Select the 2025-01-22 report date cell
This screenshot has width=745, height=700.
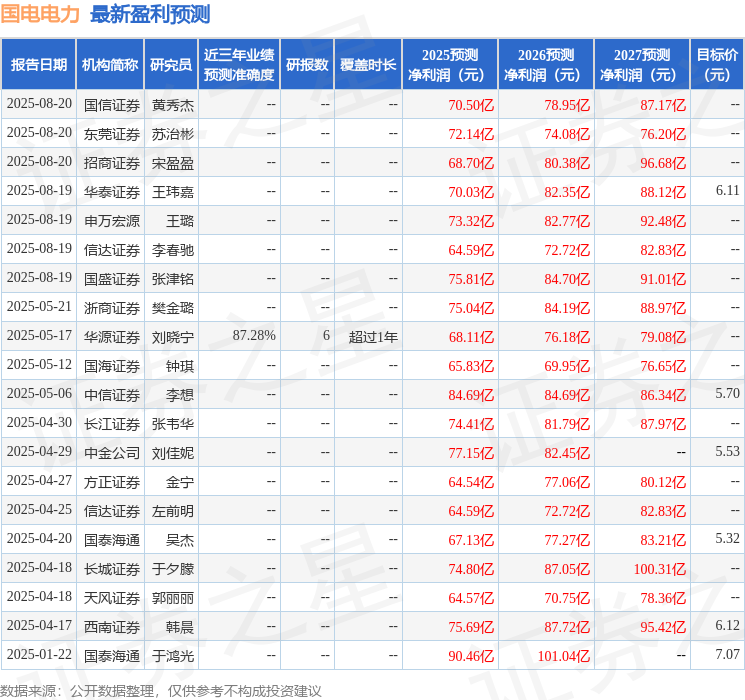39,654
